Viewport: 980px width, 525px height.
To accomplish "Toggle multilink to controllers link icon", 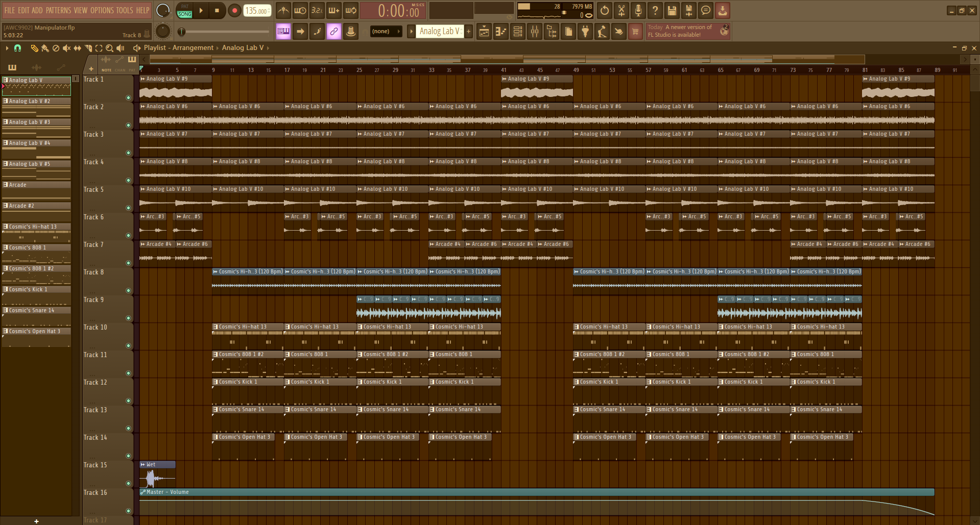I will [334, 32].
